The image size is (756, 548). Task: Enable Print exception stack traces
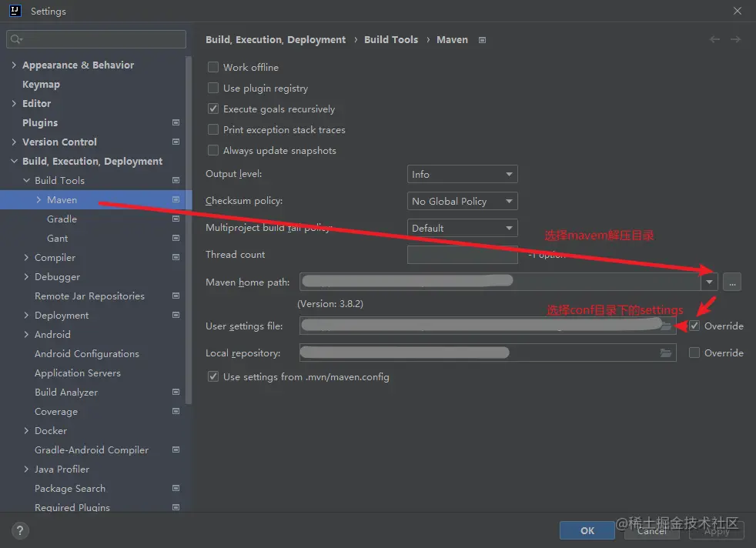point(213,129)
